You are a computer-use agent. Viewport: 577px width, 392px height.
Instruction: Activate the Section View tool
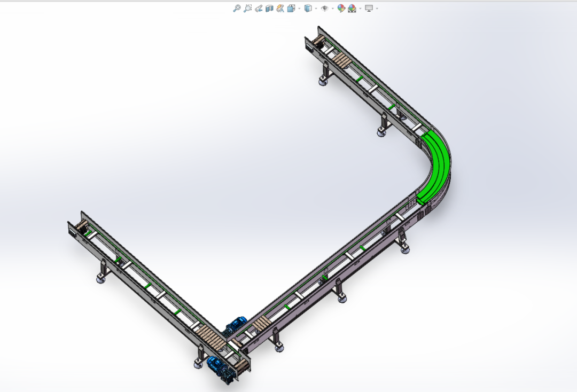point(269,8)
